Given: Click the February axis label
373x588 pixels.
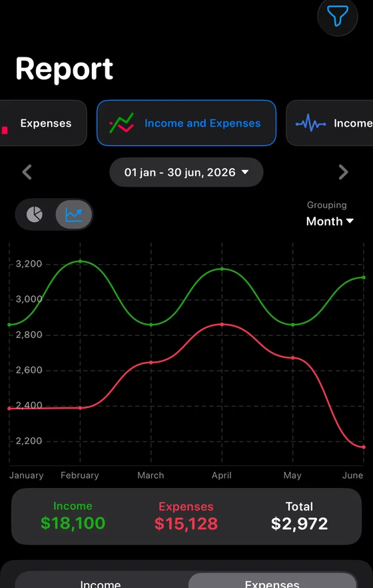Looking at the screenshot, I should [80, 475].
